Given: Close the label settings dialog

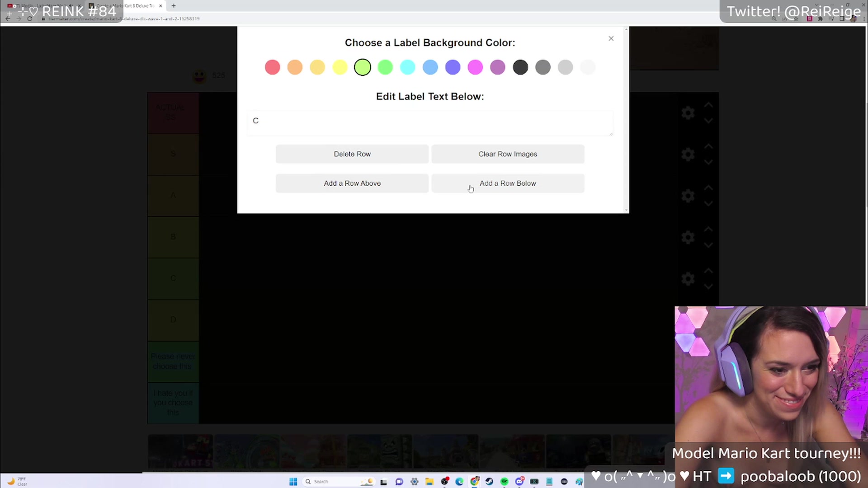Looking at the screenshot, I should click(x=611, y=38).
